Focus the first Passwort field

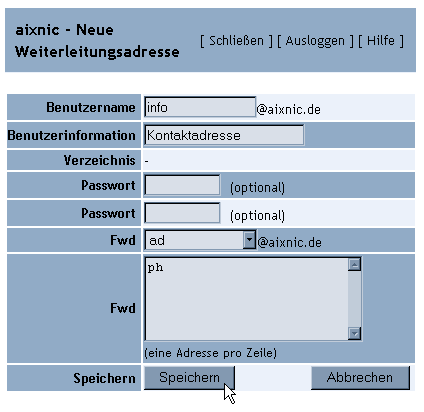pos(182,185)
